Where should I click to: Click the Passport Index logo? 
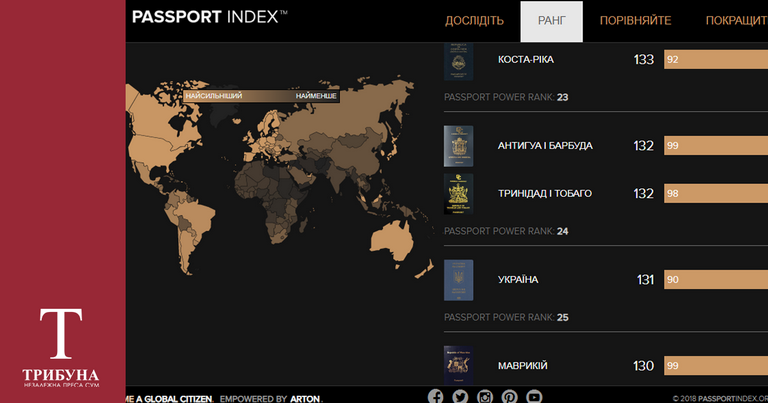210,17
